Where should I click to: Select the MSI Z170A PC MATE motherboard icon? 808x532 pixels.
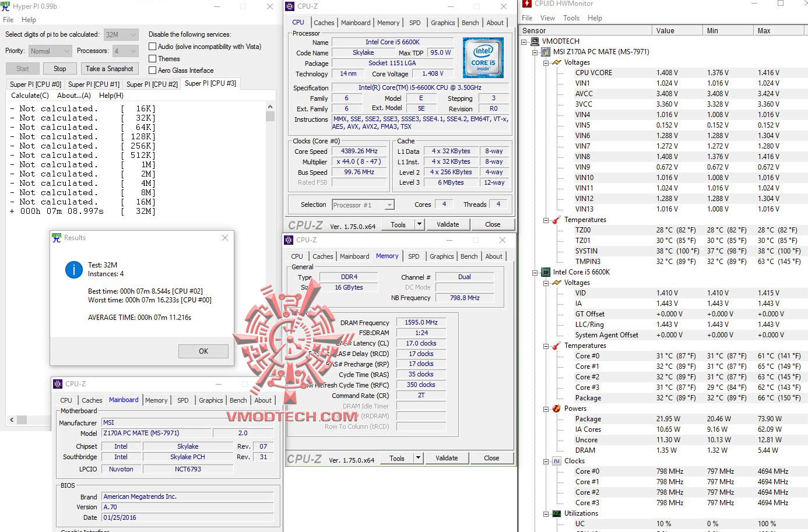click(546, 52)
